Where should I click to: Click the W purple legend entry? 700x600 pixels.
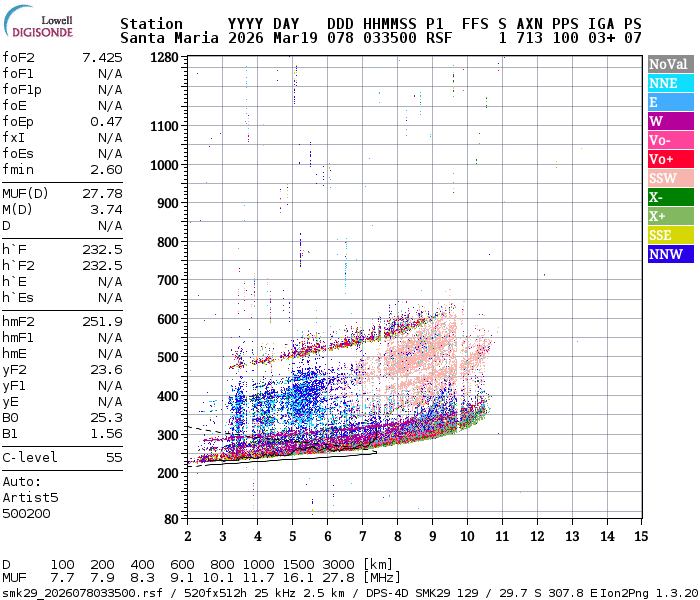[x=670, y=122]
